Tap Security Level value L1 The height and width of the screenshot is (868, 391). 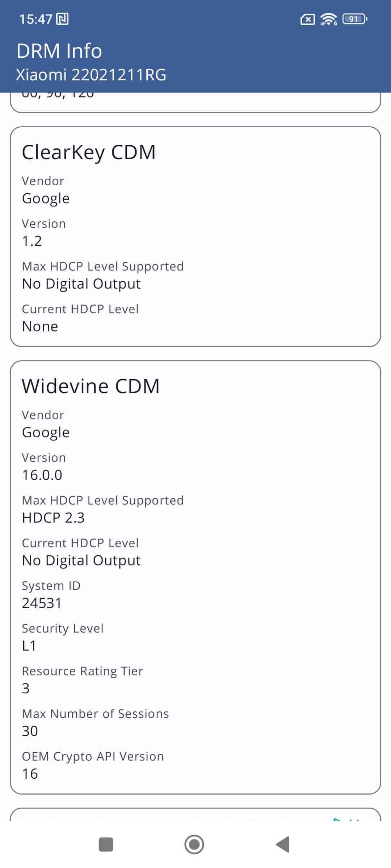coord(29,646)
